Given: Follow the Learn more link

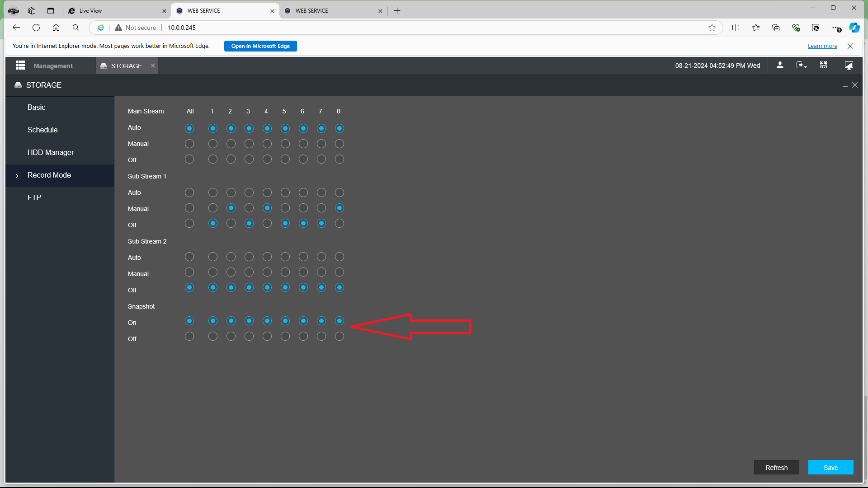Looking at the screenshot, I should coord(822,46).
